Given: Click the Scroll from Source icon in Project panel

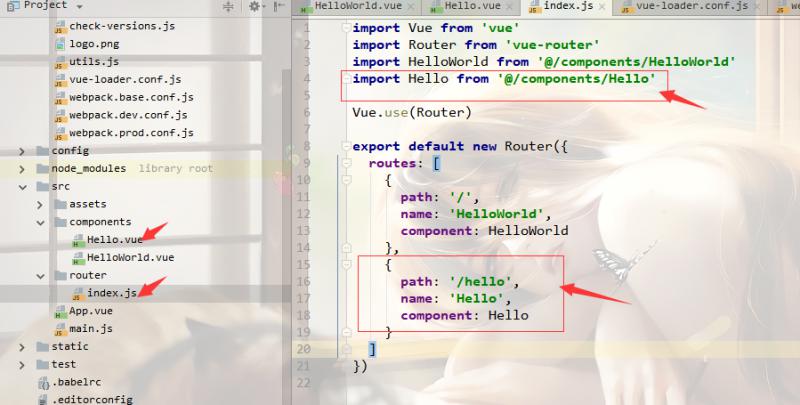Looking at the screenshot, I should (228, 7).
